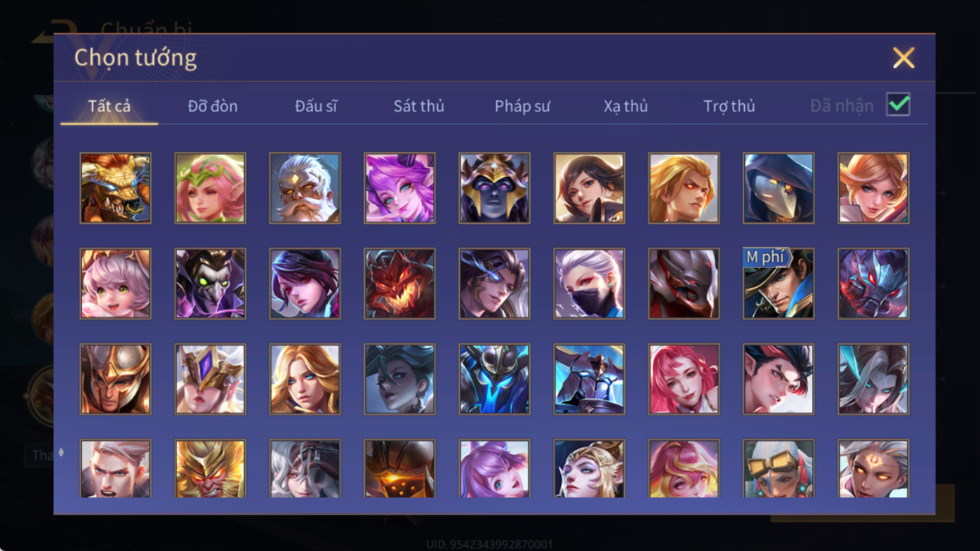This screenshot has width=980, height=551.
Task: Choose the red flaming demon hero portrait
Action: click(x=399, y=284)
